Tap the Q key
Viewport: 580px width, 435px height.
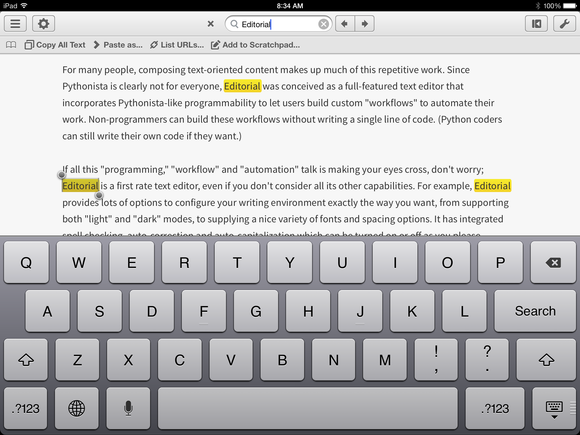pyautogui.click(x=26, y=263)
